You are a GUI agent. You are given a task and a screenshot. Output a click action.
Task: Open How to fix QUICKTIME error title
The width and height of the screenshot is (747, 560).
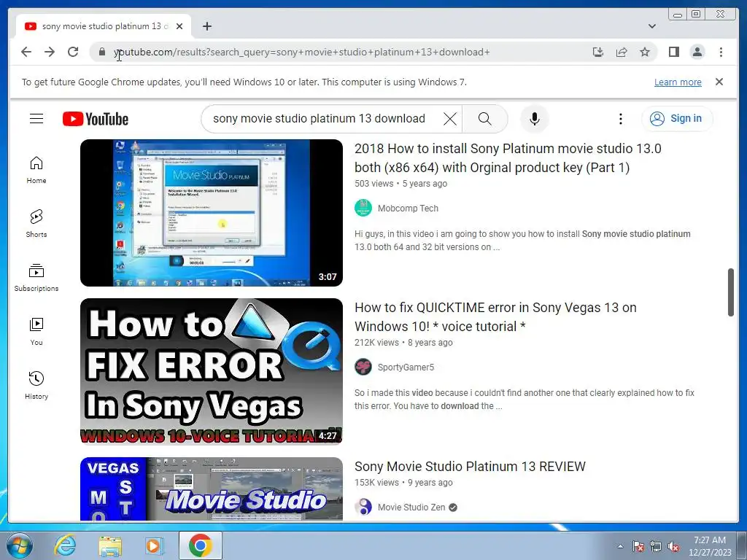[495, 317]
